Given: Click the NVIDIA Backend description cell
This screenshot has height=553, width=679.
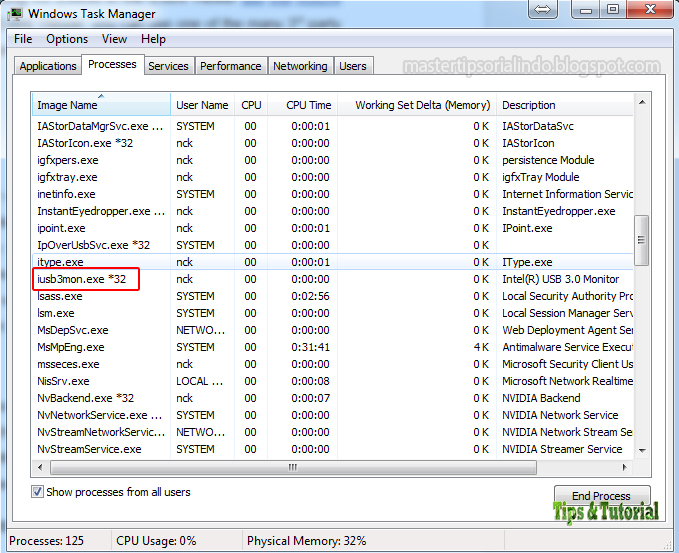Looking at the screenshot, I should coord(541,398).
